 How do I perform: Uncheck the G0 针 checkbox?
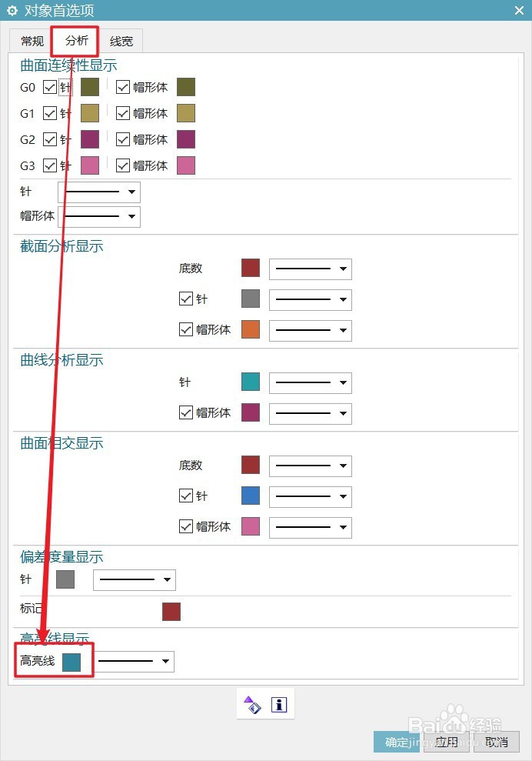50,88
